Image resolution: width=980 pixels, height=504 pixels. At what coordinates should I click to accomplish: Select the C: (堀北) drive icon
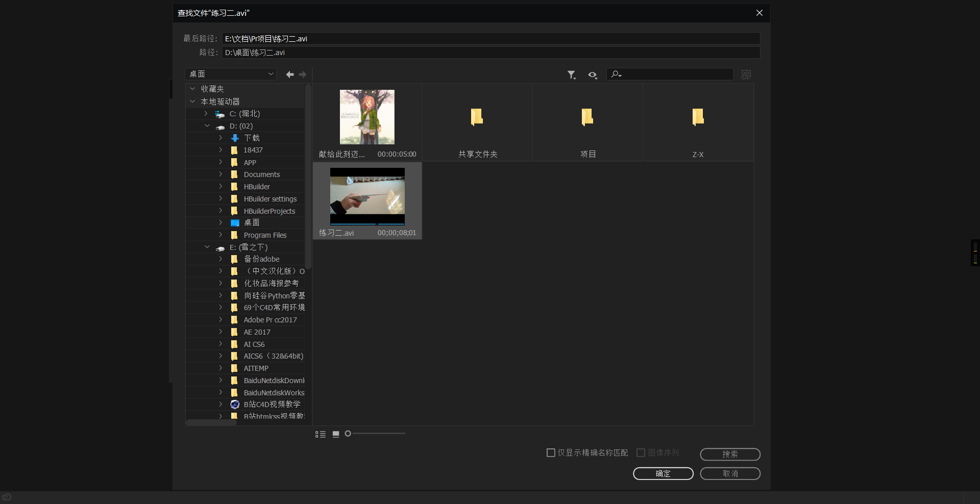pos(220,114)
